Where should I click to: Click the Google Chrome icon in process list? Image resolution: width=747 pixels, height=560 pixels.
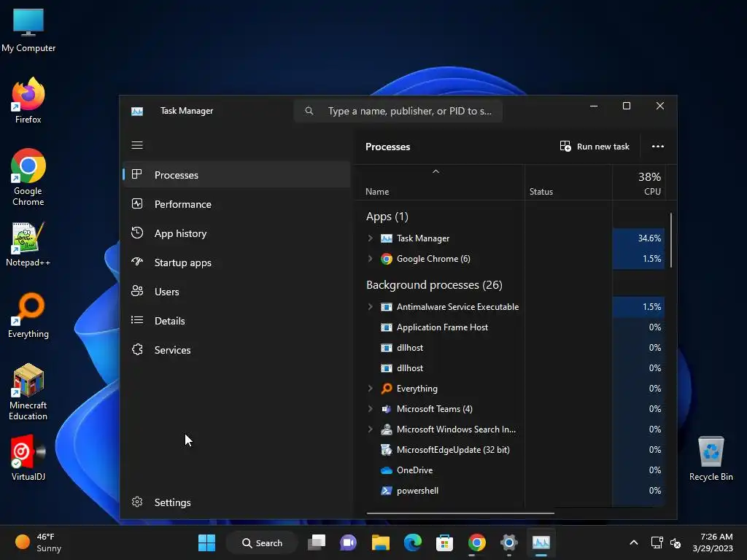pyautogui.click(x=387, y=259)
